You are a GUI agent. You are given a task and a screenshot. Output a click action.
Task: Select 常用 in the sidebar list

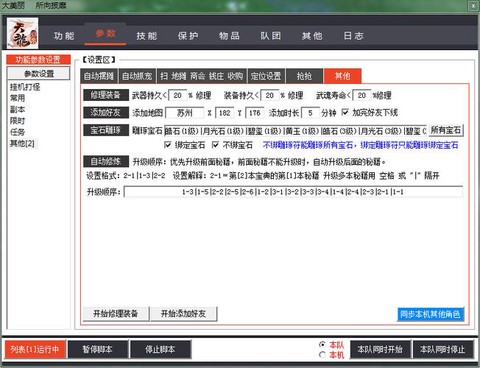coord(17,98)
